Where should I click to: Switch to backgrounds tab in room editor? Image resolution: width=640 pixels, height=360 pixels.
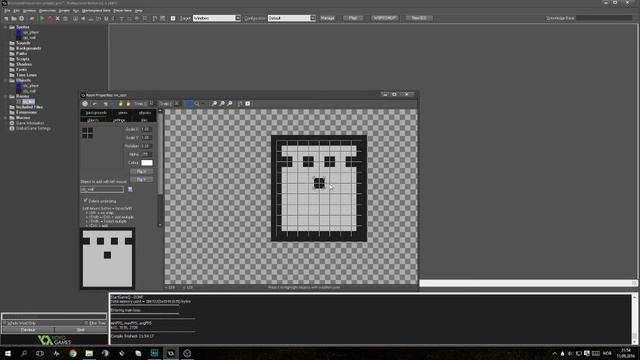[x=96, y=113]
